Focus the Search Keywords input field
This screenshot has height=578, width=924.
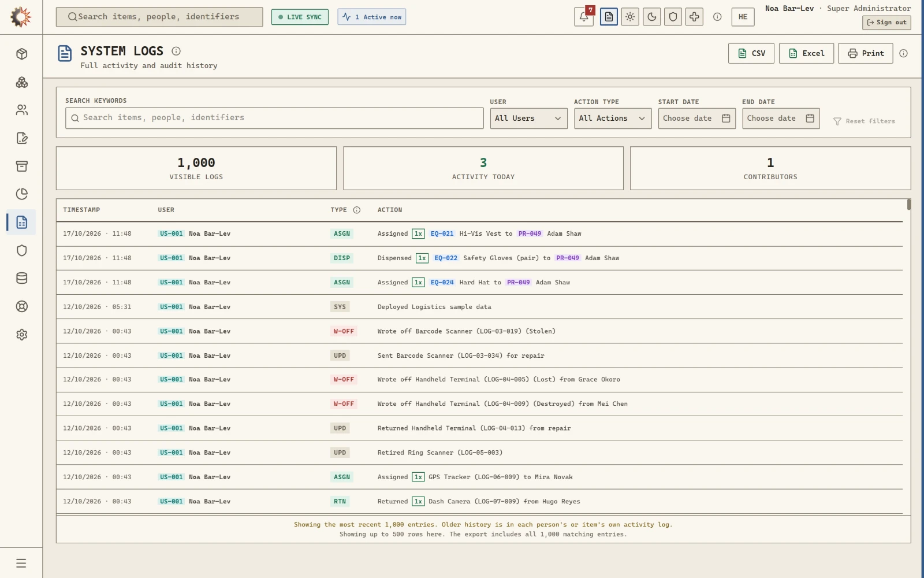274,118
